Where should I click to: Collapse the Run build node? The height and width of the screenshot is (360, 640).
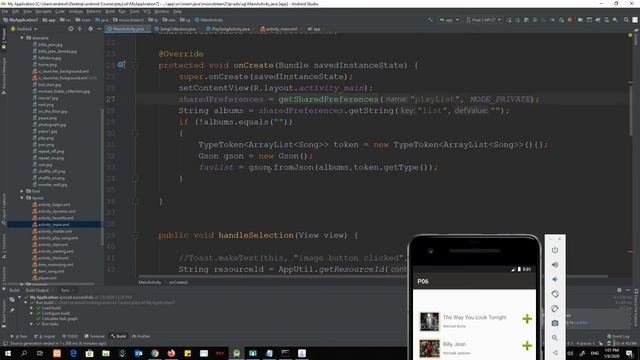(26, 303)
